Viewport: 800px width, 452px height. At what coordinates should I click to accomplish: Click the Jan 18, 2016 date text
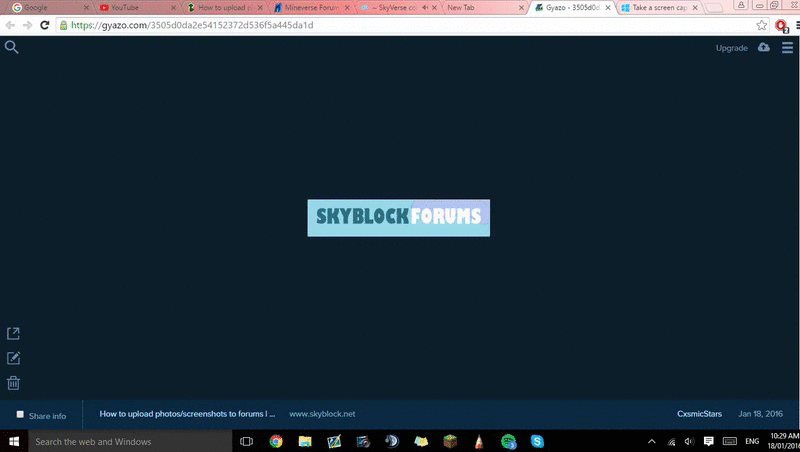tap(760, 414)
